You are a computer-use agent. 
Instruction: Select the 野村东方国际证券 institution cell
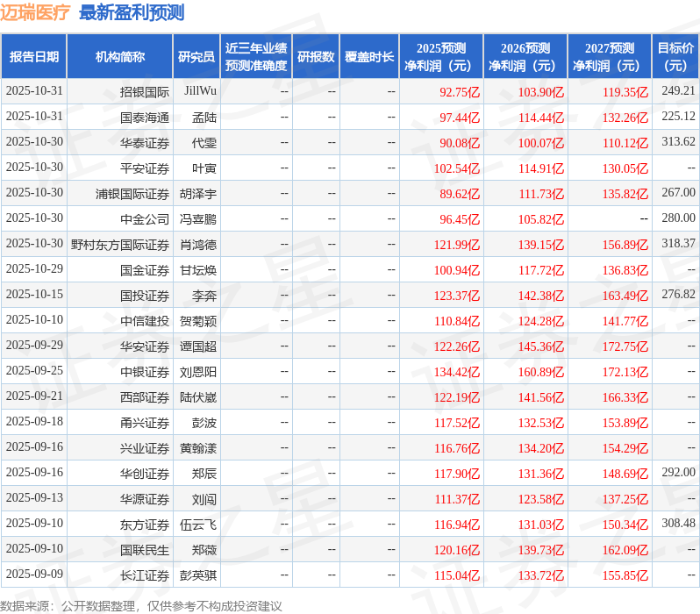(x=120, y=245)
